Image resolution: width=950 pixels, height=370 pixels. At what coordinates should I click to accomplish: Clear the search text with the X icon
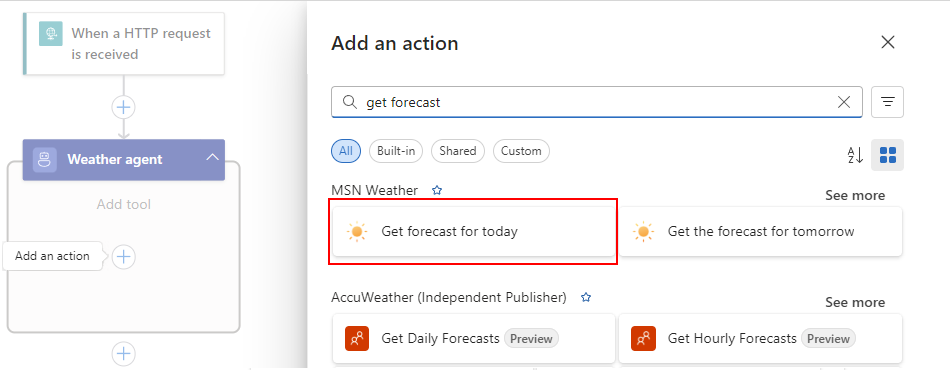point(843,102)
